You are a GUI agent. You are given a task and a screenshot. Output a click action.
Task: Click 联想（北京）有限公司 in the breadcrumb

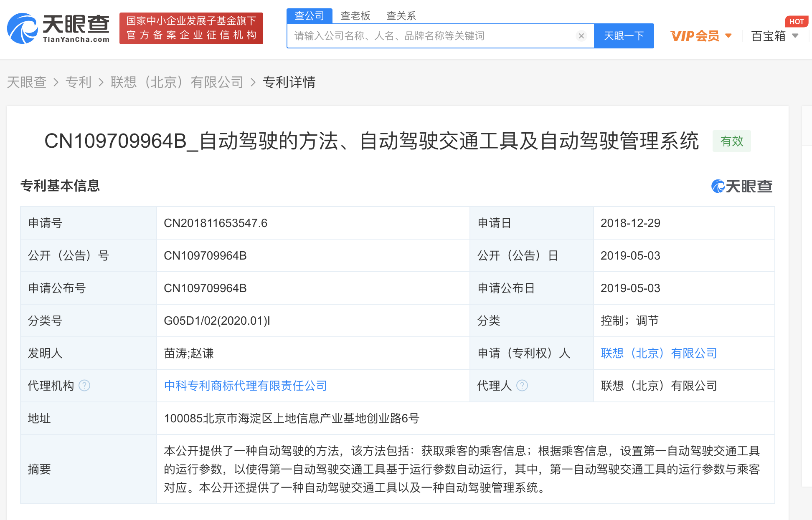(177, 82)
